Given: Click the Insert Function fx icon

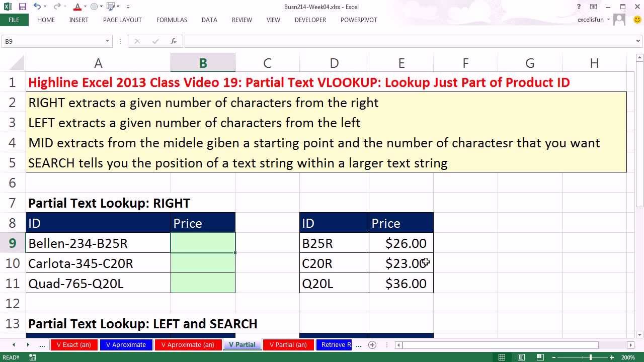Looking at the screenshot, I should tap(173, 41).
